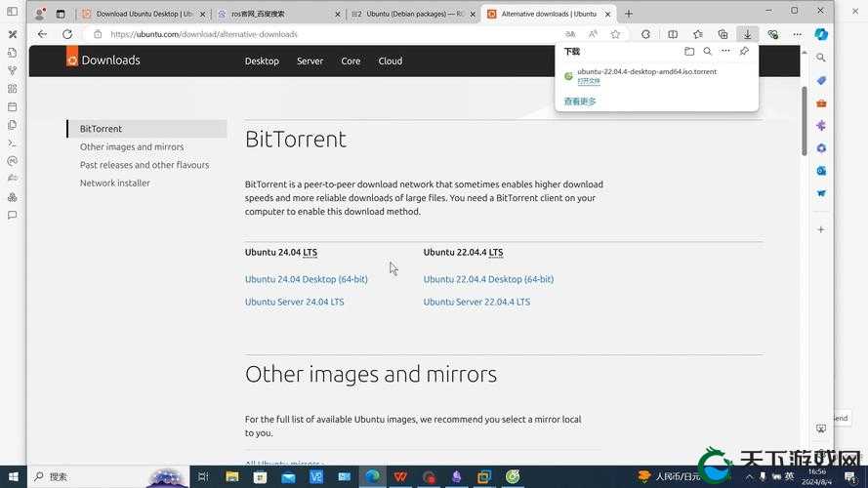Image resolution: width=868 pixels, height=488 pixels.
Task: Open a new tab with plus button
Action: [629, 14]
